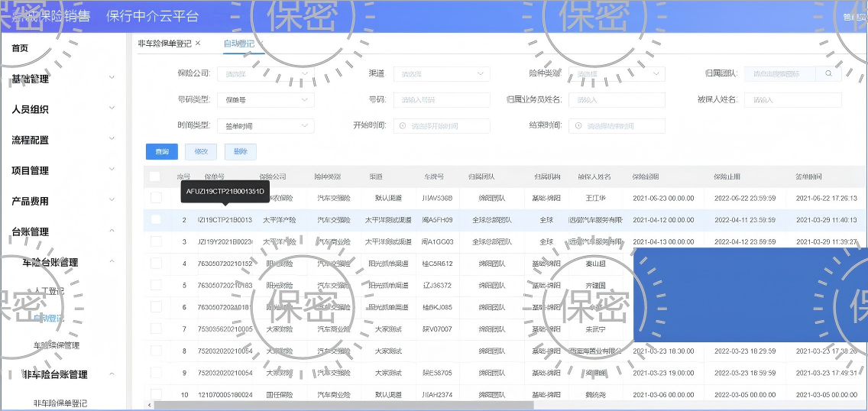Click the 删除 button
868x411 pixels.
pos(241,152)
